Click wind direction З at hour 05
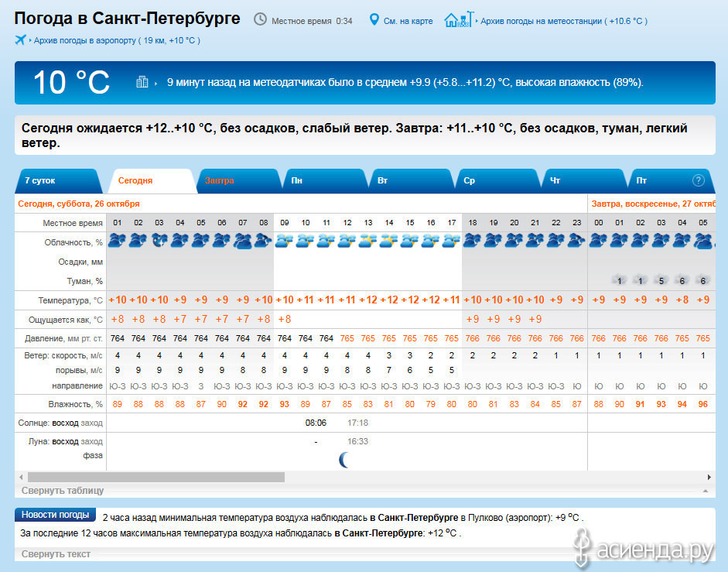This screenshot has height=572, width=728. pyautogui.click(x=201, y=386)
